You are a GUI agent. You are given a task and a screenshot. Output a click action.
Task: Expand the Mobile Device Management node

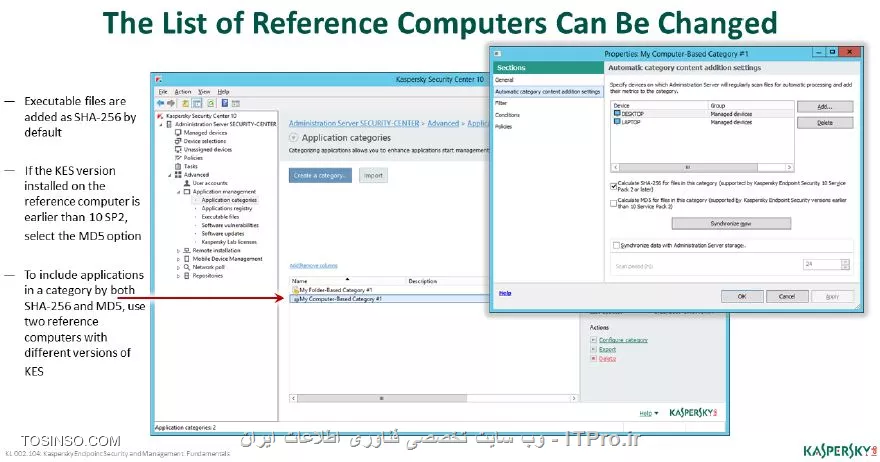pos(179,259)
